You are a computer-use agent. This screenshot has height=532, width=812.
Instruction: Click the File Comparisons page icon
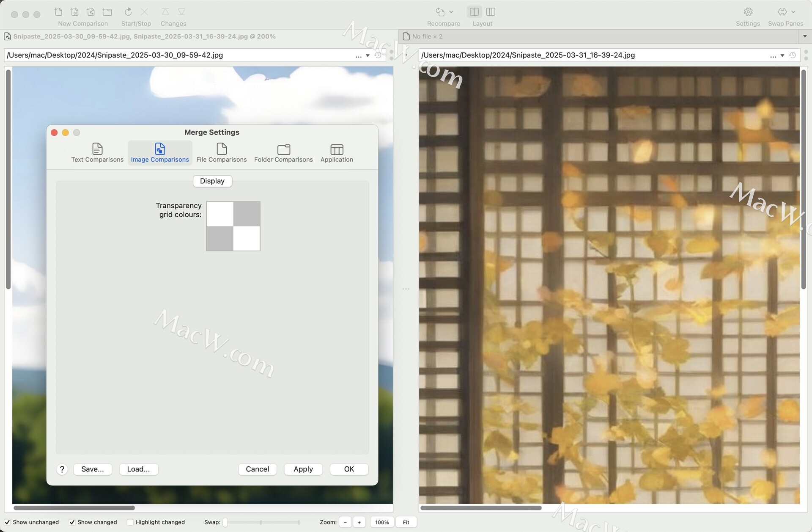click(222, 149)
